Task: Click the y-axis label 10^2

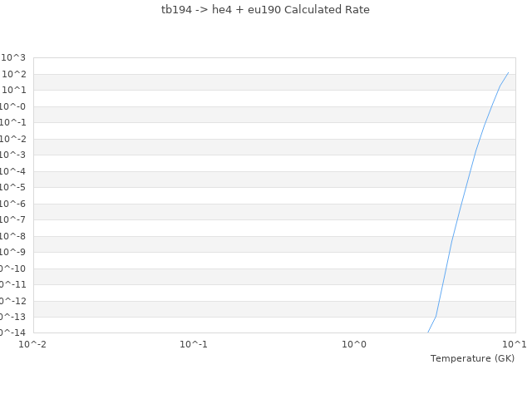Action: [14, 74]
